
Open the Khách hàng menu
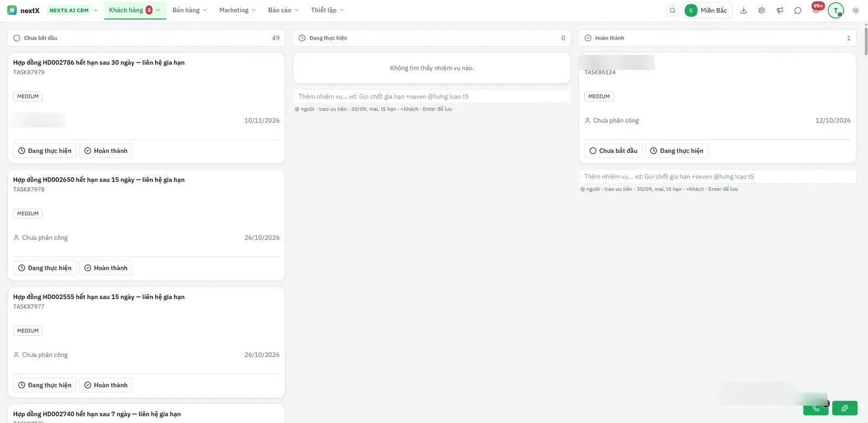(x=135, y=10)
